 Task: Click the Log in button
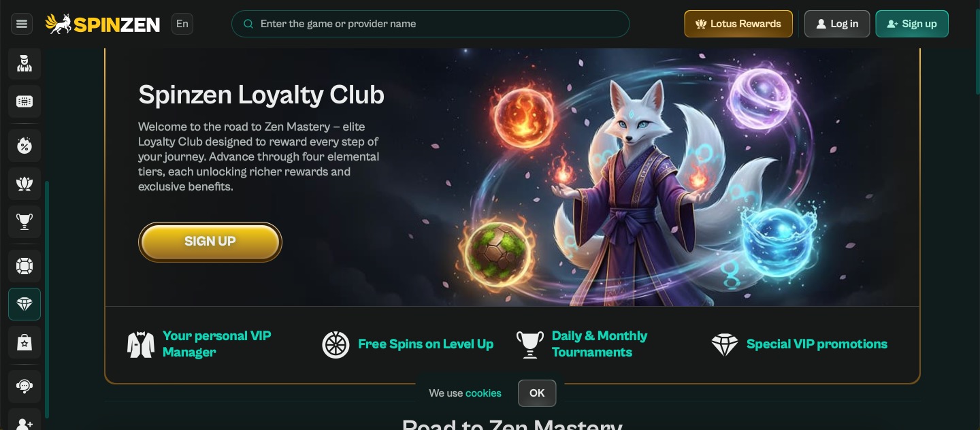837,24
